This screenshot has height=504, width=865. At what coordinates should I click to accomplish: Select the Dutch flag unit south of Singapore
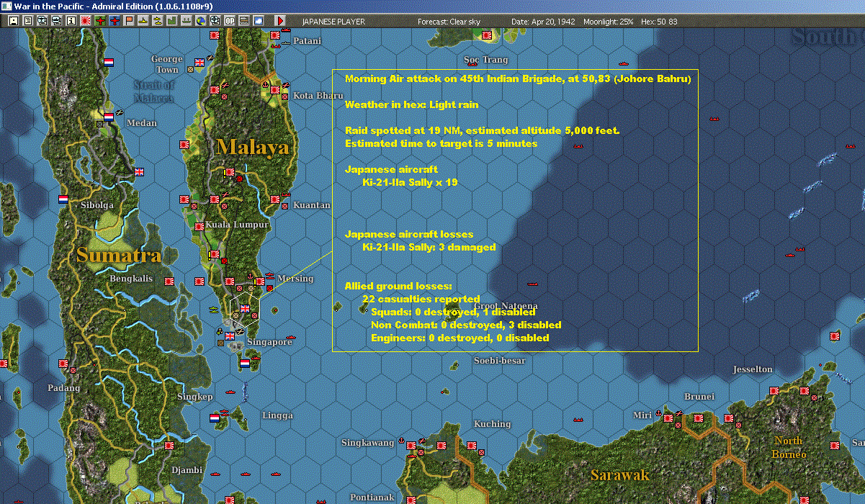[245, 362]
